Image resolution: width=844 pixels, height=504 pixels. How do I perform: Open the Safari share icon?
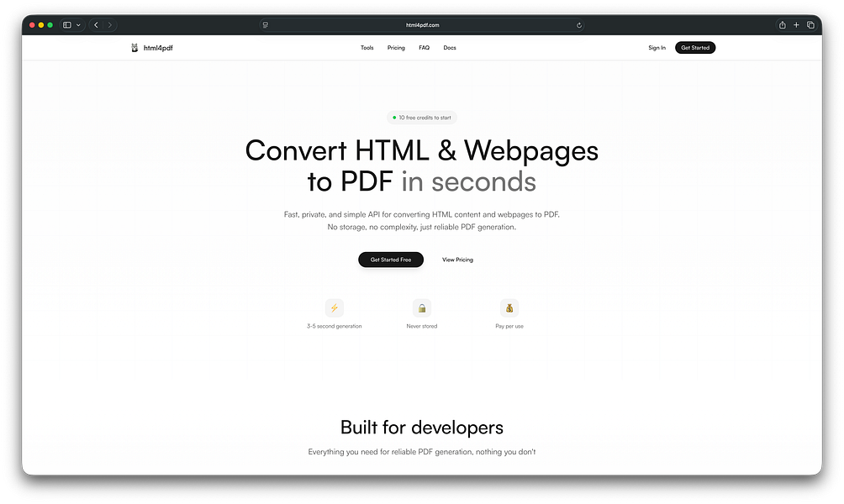(x=782, y=24)
